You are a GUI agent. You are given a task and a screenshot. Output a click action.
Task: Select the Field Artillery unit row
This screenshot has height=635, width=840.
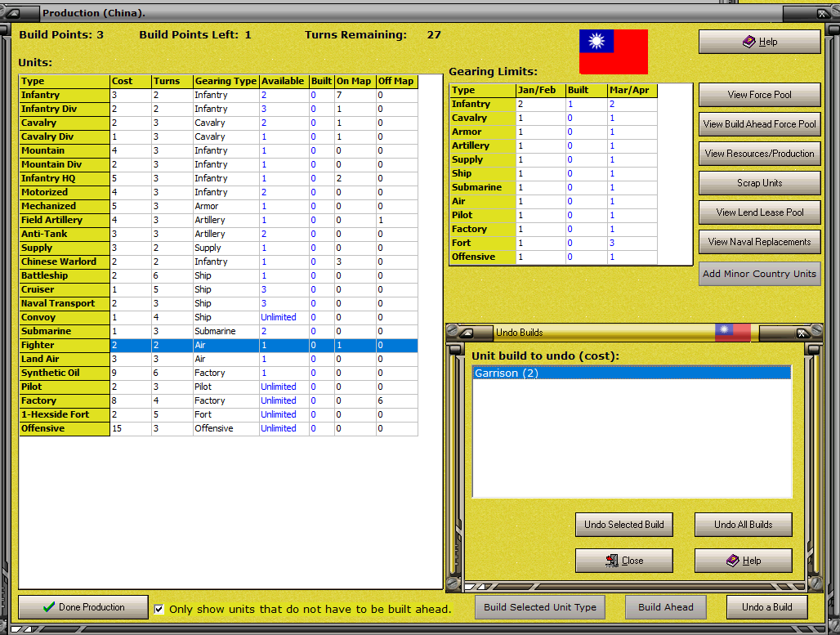(218, 220)
